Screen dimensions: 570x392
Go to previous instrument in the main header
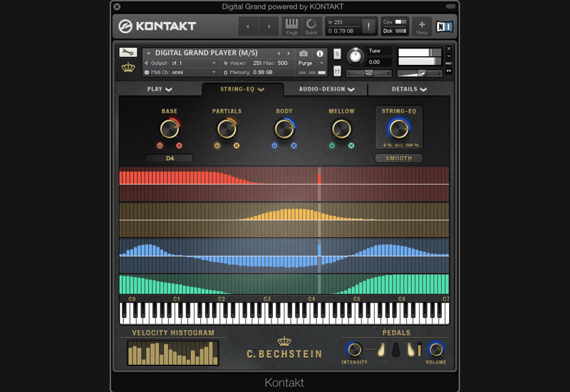coord(248,26)
